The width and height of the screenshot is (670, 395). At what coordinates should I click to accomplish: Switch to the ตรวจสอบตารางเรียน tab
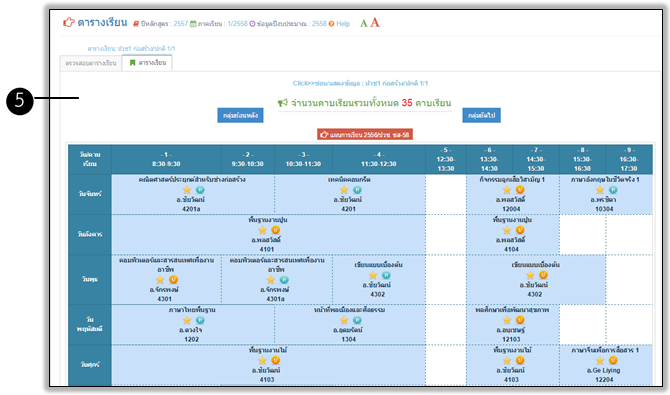point(91,63)
